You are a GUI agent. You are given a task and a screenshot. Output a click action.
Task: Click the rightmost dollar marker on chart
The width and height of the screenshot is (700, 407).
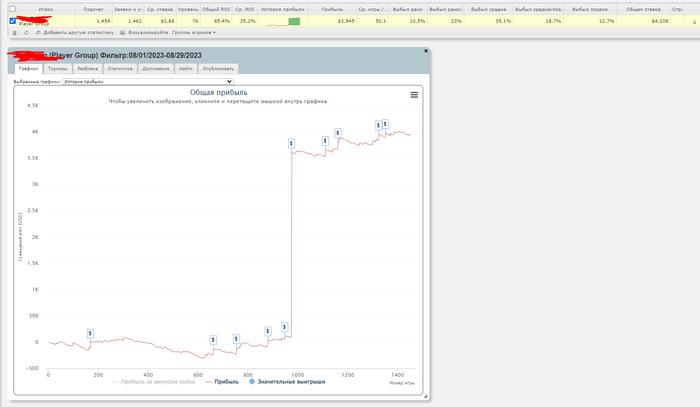click(x=386, y=124)
